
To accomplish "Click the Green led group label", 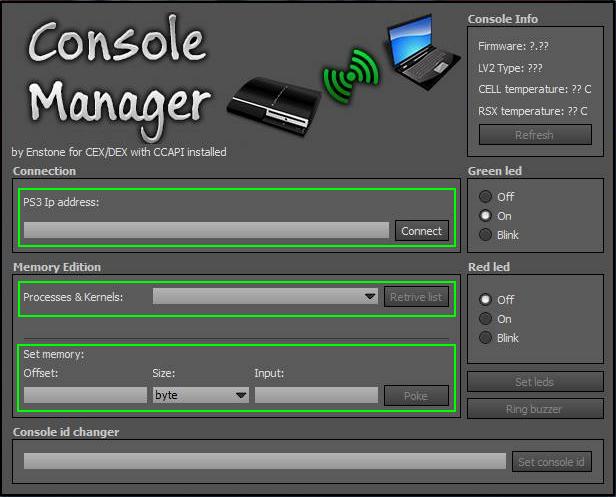I will point(495,171).
